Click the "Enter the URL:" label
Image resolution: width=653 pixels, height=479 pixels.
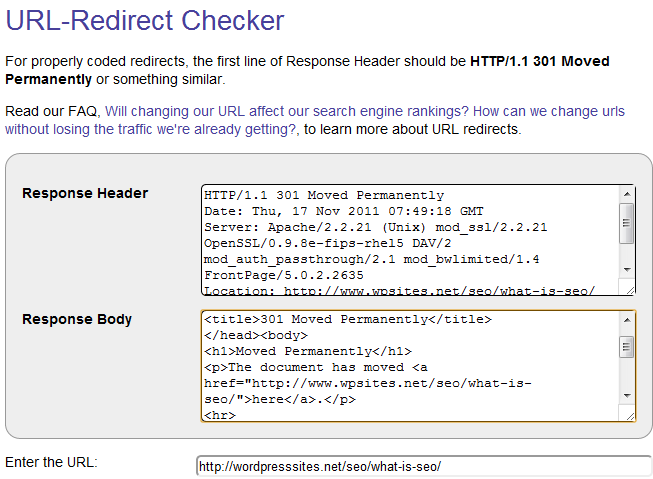(x=58, y=462)
